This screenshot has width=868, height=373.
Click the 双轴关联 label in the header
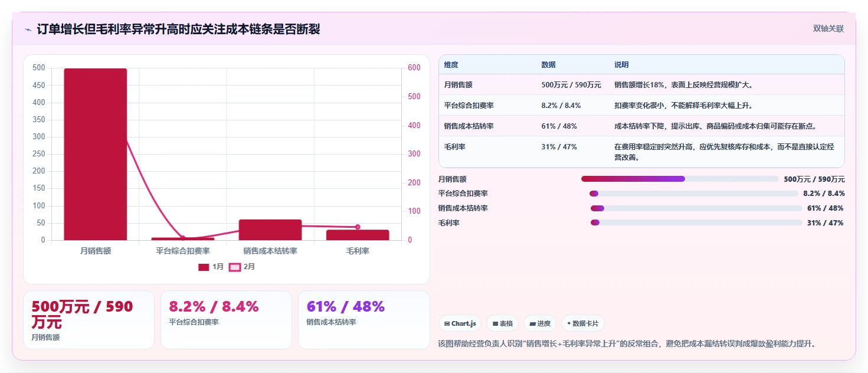[828, 29]
